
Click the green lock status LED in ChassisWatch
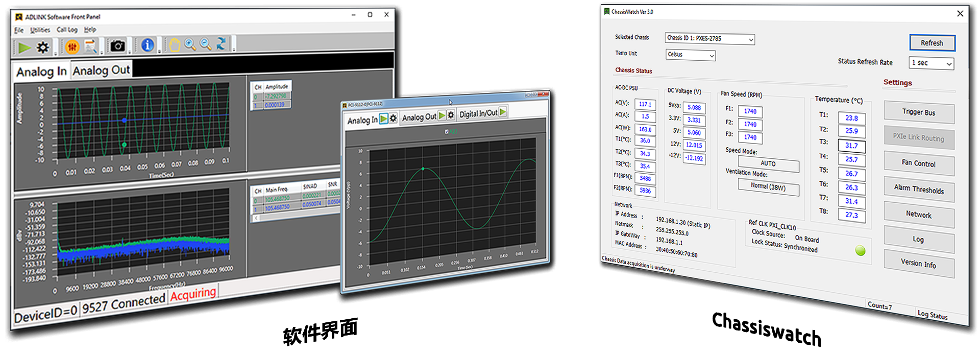click(861, 250)
